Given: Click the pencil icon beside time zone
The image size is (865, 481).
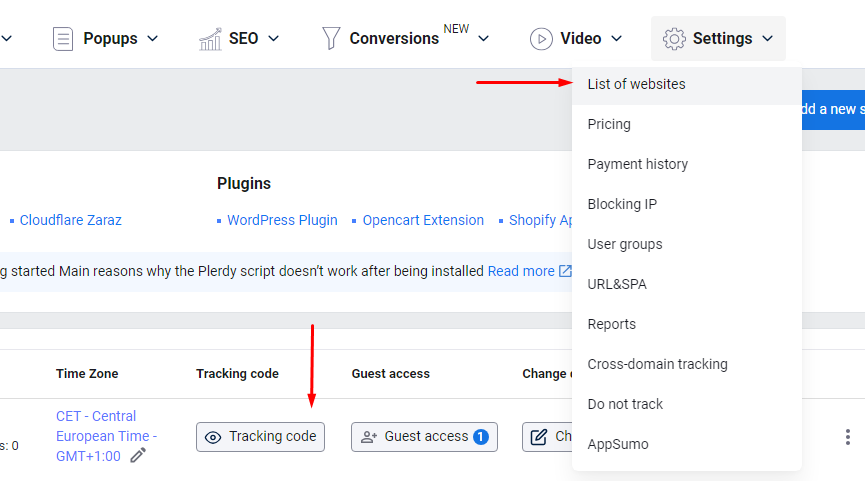Looking at the screenshot, I should (x=138, y=455).
